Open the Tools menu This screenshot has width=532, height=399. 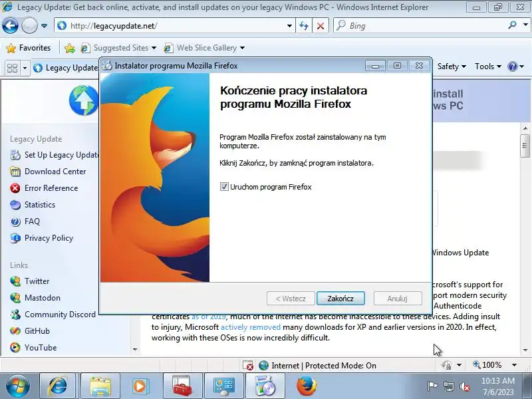tap(488, 66)
